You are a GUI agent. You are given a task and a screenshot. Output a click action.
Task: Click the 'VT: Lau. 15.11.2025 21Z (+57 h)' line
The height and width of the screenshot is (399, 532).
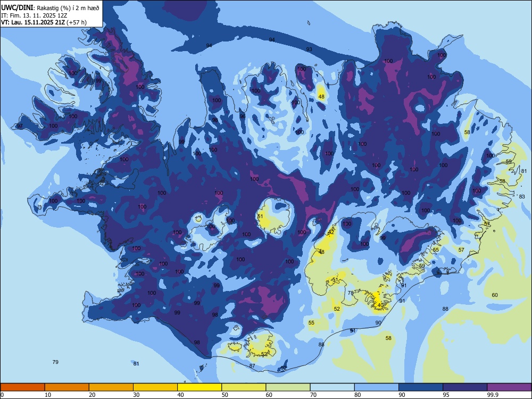[44, 22]
